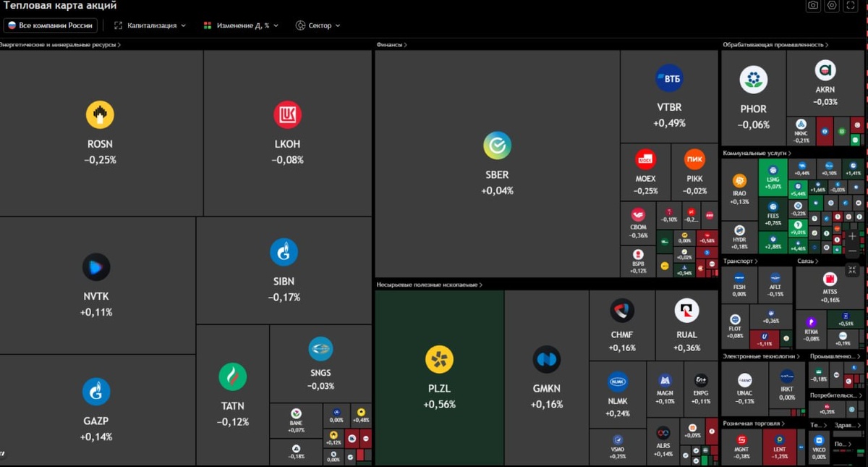Open the Изменение Д, % dropdown
Viewport: 868px width, 467px height.
[x=241, y=25]
